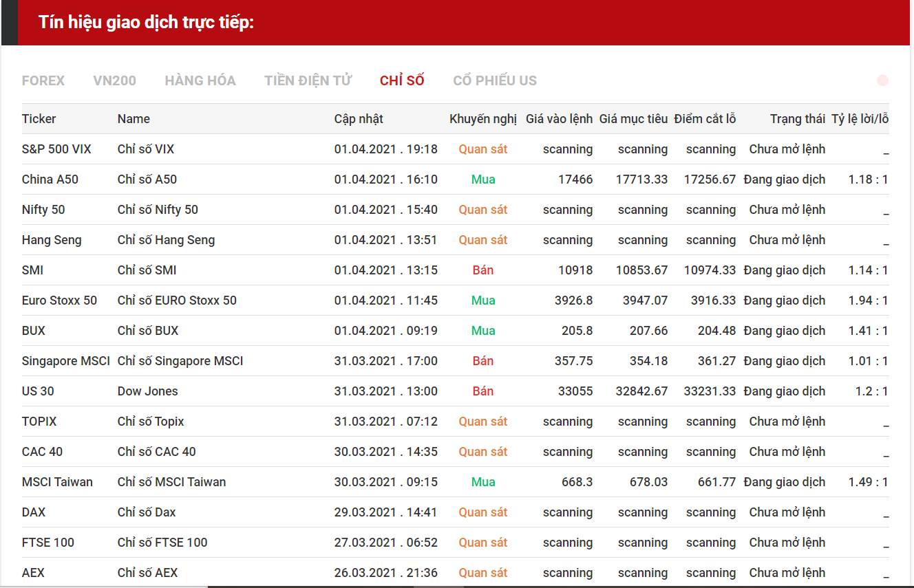Click the Tỷ lệ lời/lỗ column header
The height and width of the screenshot is (588, 914).
click(x=860, y=119)
